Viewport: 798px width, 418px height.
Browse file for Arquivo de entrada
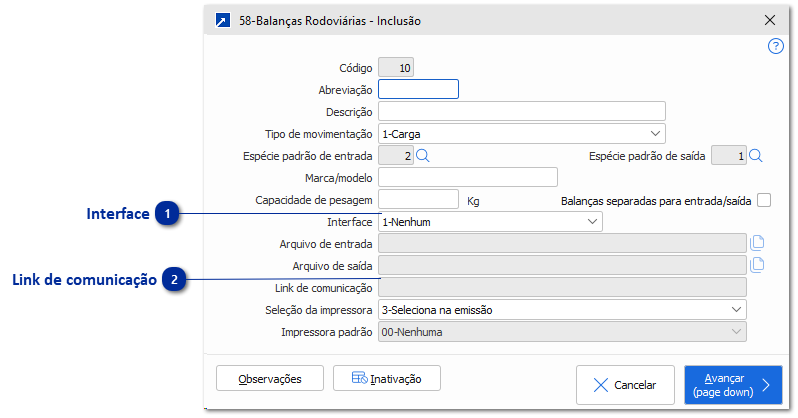pyautogui.click(x=758, y=242)
